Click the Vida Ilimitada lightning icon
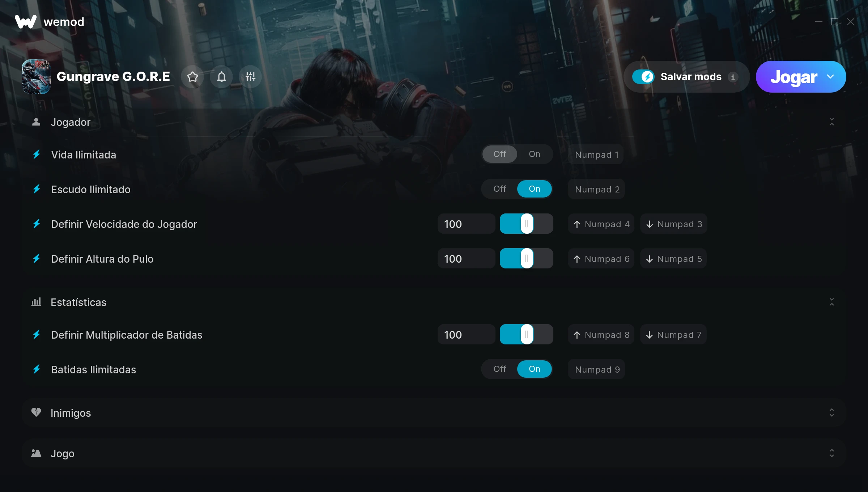 click(x=37, y=154)
